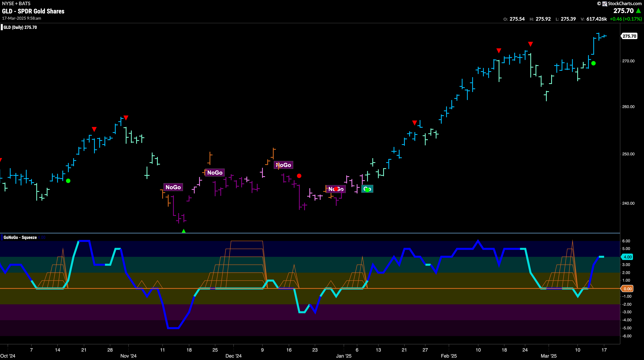Select the red down triangle above the mid-February bar

(499, 51)
